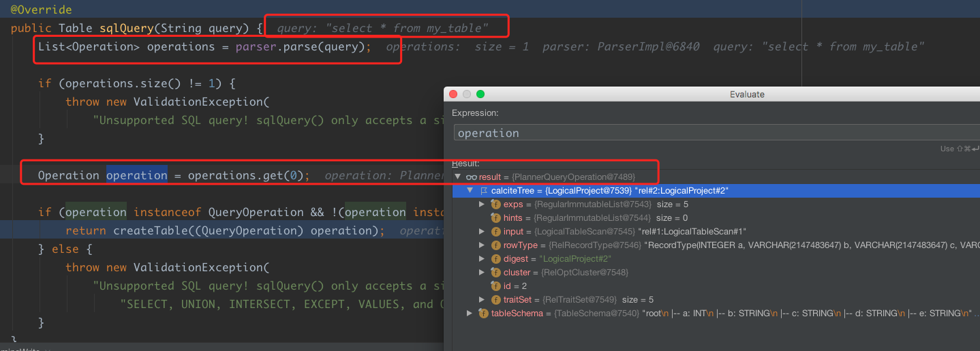Click the inline hint parser: ParserImpl@6840

click(621, 47)
